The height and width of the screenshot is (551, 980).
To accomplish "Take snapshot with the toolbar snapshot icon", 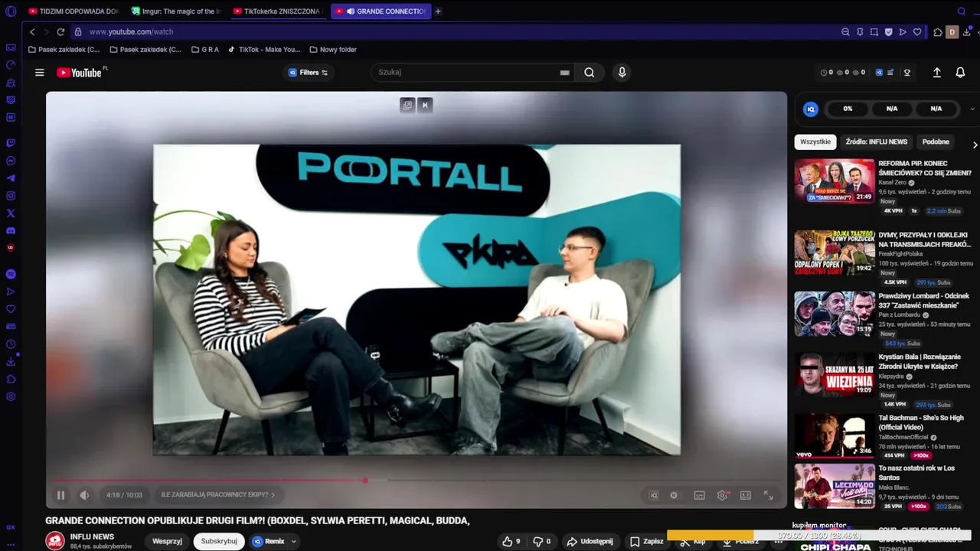I will click(874, 32).
